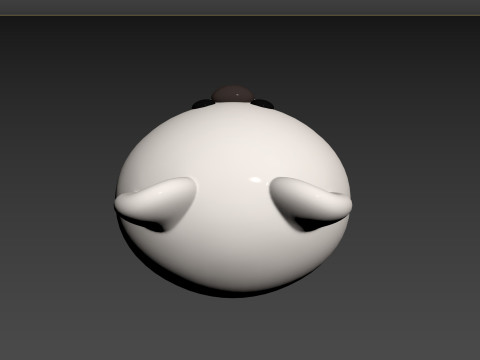Select the left ear-shaped appendage

(x=155, y=204)
